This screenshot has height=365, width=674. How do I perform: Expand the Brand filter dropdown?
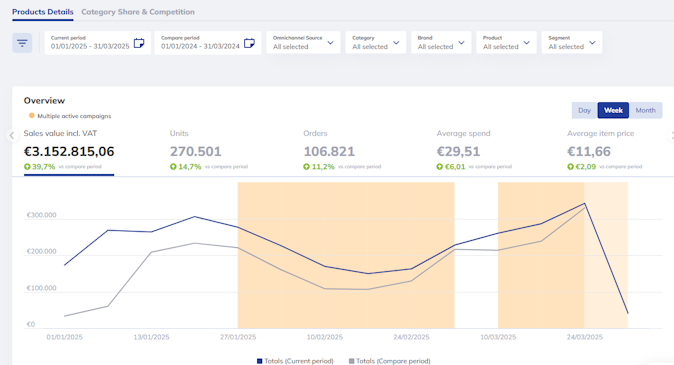[x=441, y=43]
